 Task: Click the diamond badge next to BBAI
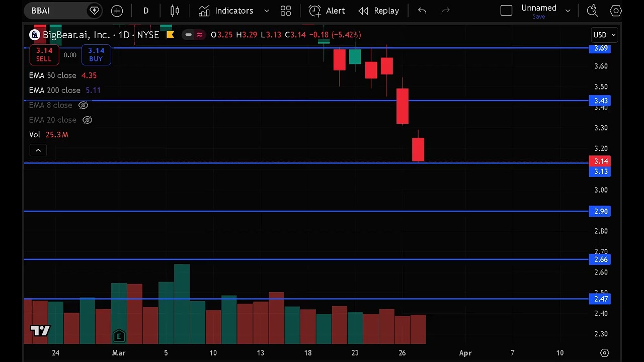(94, 11)
